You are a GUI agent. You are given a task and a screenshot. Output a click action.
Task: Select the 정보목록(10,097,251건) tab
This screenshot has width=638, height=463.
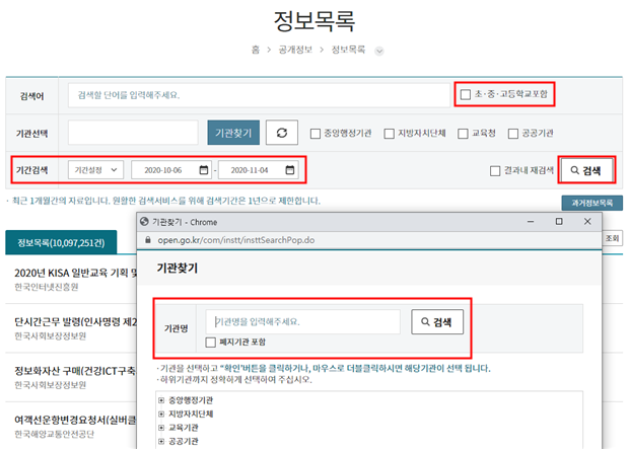[61, 242]
